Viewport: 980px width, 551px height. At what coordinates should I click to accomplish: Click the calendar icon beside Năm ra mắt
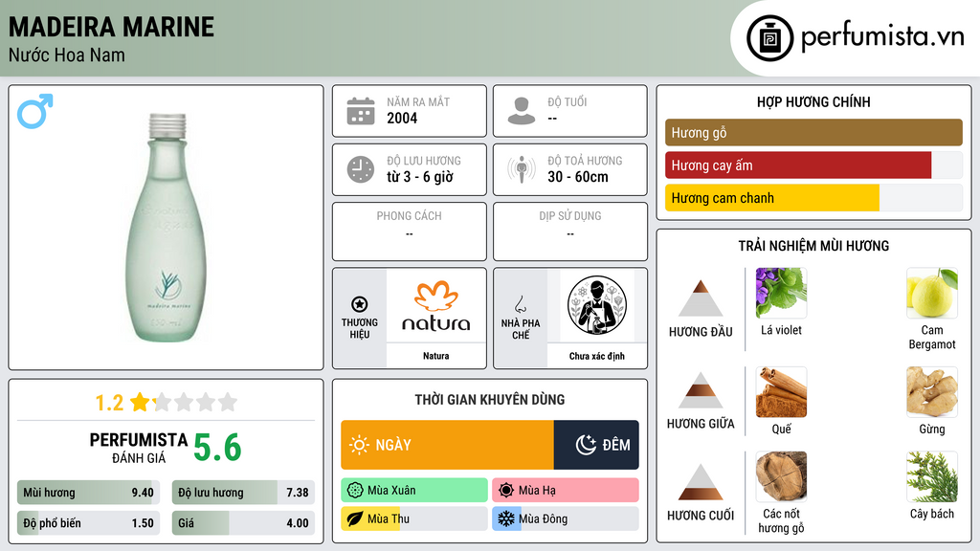coord(361,111)
